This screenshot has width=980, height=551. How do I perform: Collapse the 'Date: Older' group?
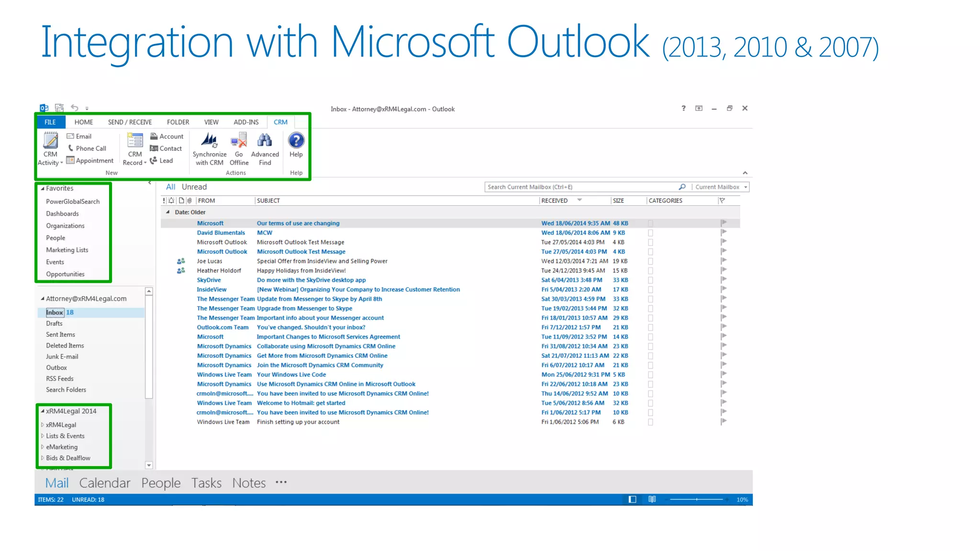point(167,212)
